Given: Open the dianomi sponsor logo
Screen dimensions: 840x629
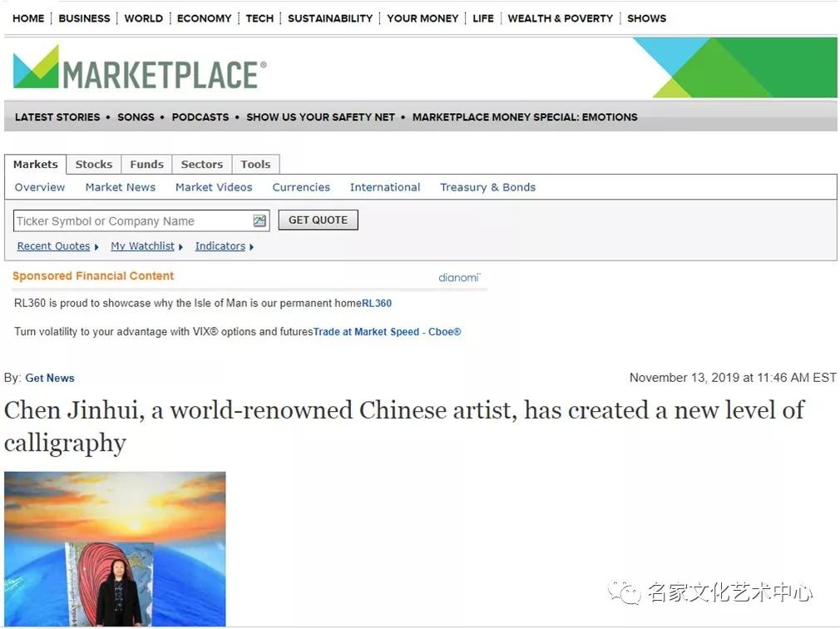Looking at the screenshot, I should (459, 278).
